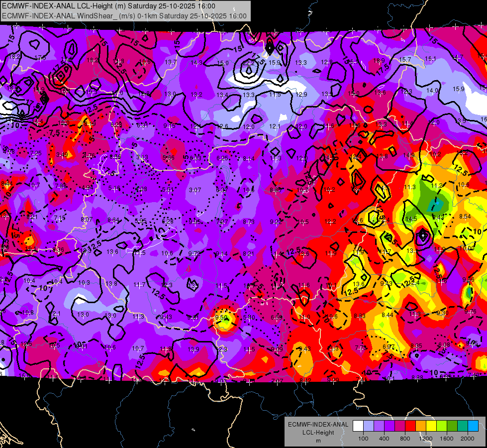Click the vivid violet swatch right of the 400 tick
487x448 pixels.
390,426
